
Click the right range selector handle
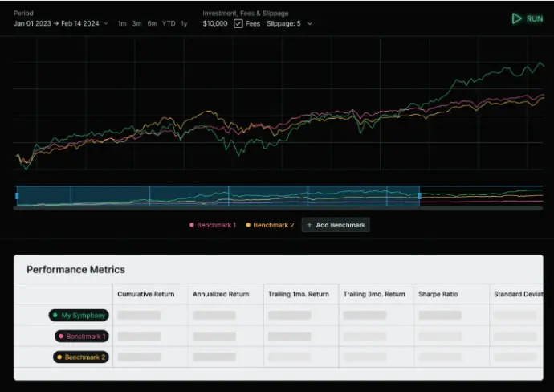pos(419,196)
